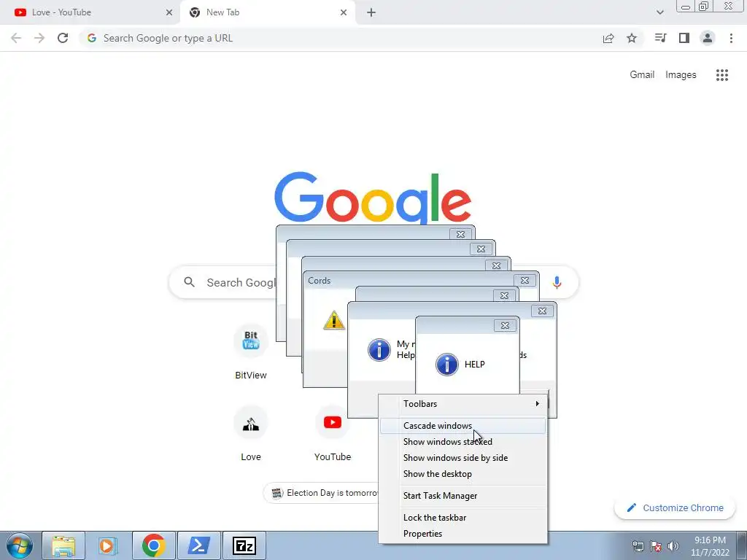Open Windows Media Player from taskbar
This screenshot has height=560, width=747.
pyautogui.click(x=108, y=545)
